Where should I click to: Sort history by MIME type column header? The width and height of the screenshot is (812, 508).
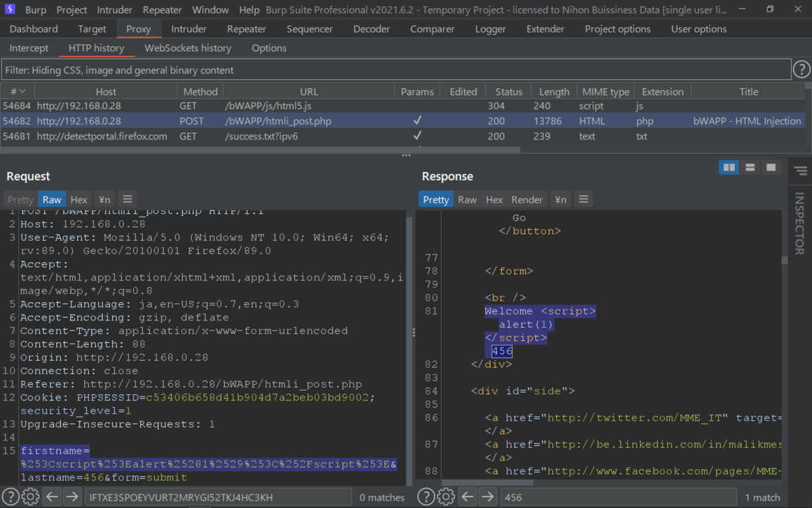pyautogui.click(x=606, y=91)
